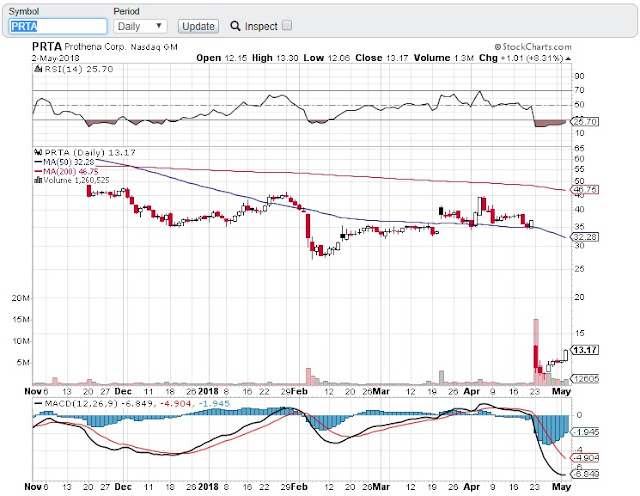Click the PRTA (Daily) candlestick legend icon
The height and width of the screenshot is (496, 640).
click(x=38, y=152)
